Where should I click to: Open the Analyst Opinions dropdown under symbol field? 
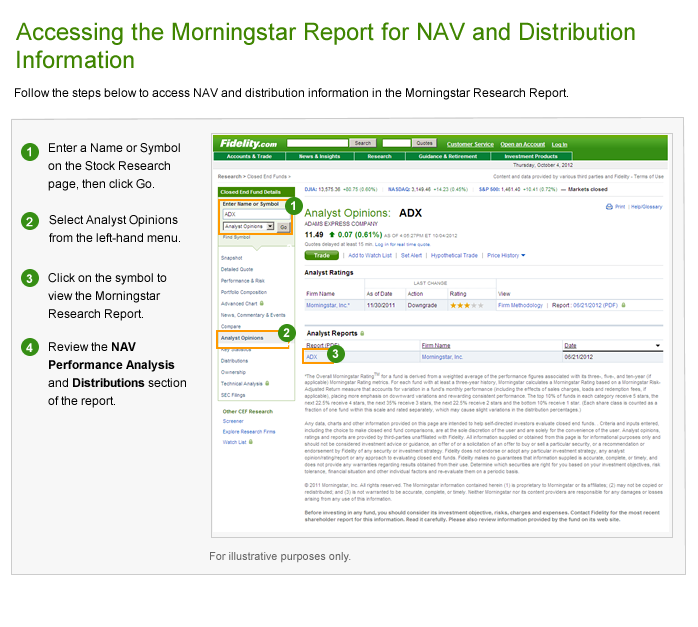point(247,227)
